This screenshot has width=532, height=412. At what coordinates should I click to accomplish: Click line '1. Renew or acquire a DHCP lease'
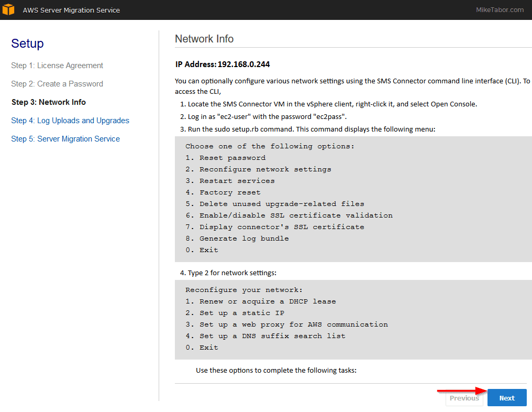point(261,301)
